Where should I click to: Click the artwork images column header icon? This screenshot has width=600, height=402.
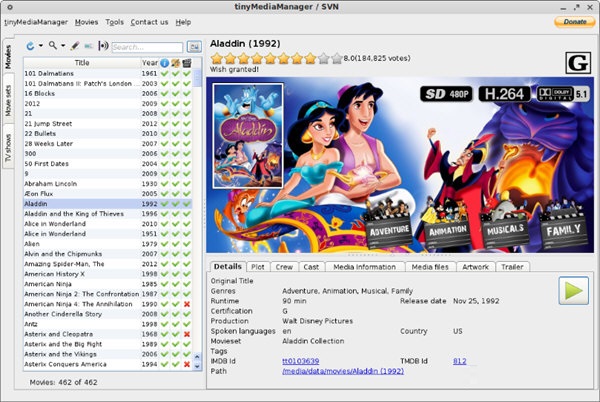(176, 63)
